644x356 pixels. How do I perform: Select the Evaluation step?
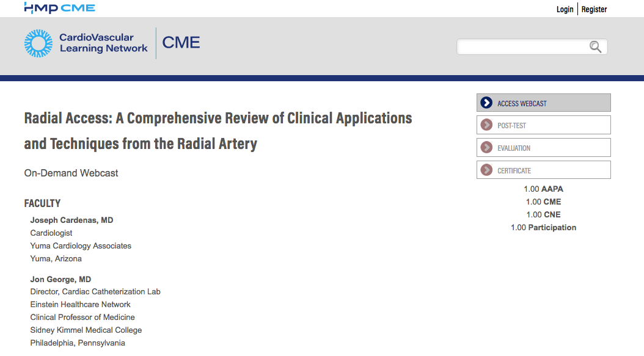543,147
